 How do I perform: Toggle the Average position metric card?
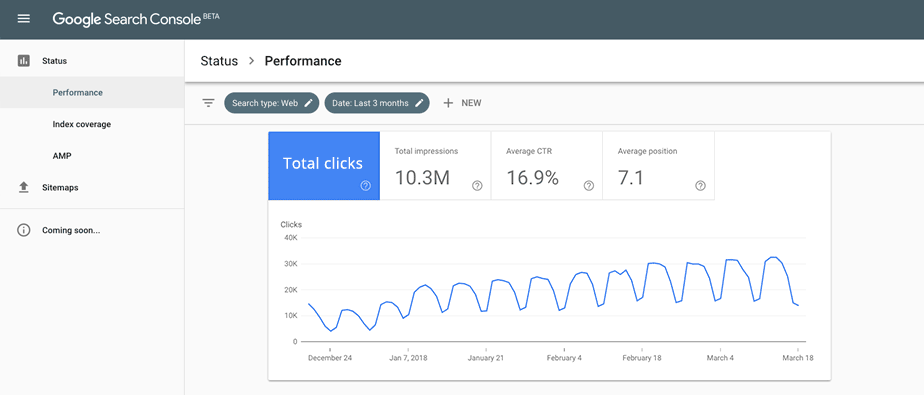click(x=659, y=166)
